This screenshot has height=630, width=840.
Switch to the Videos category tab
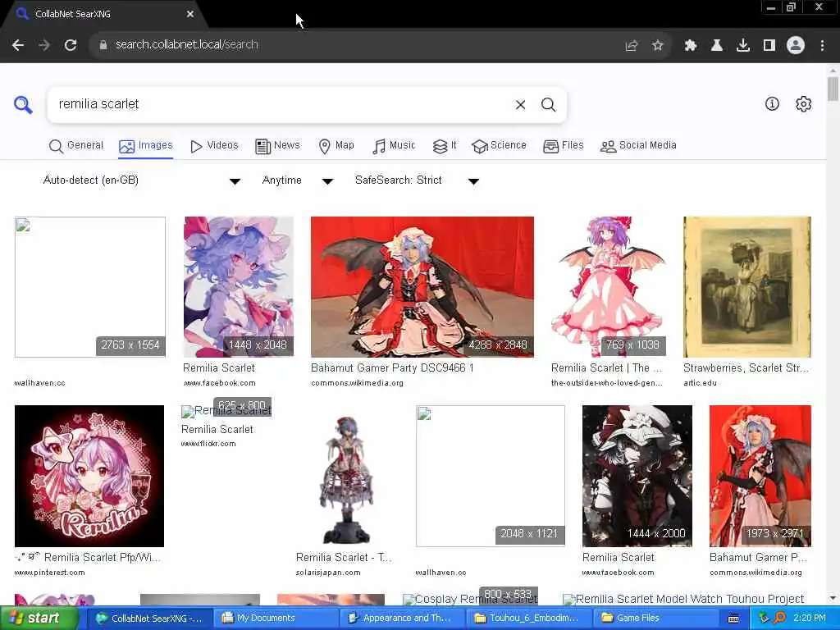214,146
